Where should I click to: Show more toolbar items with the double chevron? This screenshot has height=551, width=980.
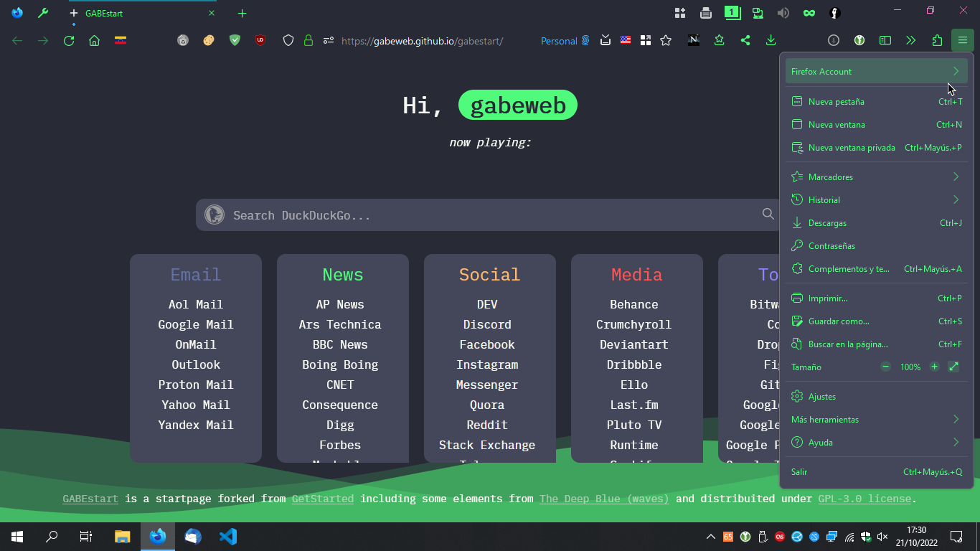[911, 41]
